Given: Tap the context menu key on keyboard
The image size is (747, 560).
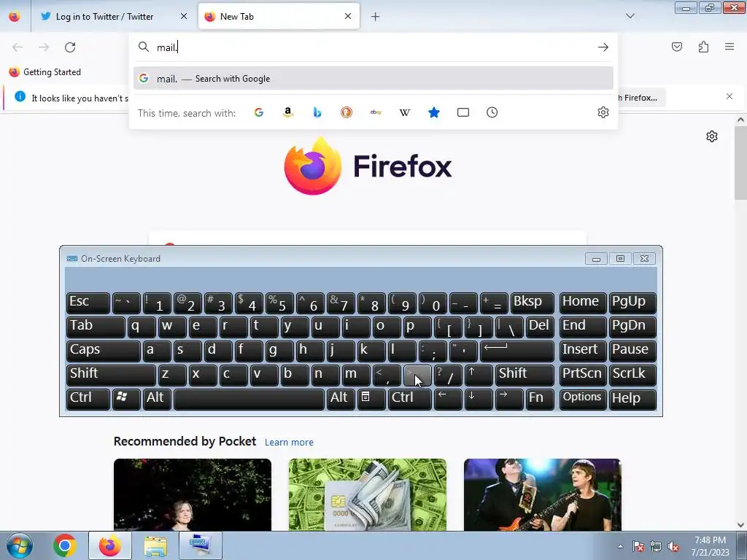Looking at the screenshot, I should (x=371, y=399).
